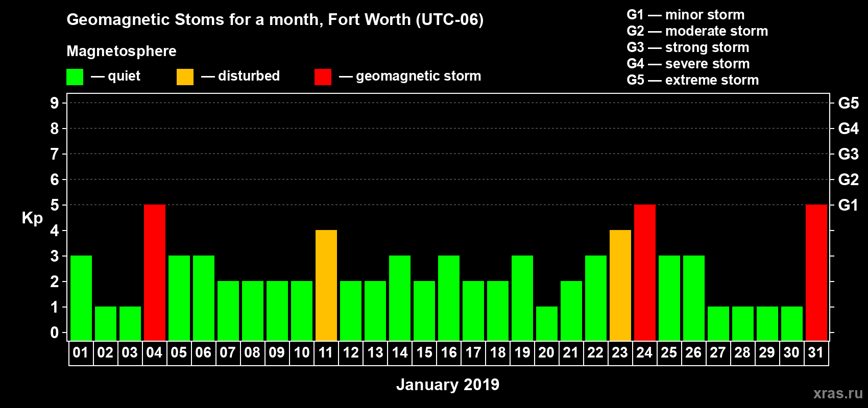The height and width of the screenshot is (408, 868).
Task: Click the Kp value 9 tick label
Action: [x=54, y=103]
